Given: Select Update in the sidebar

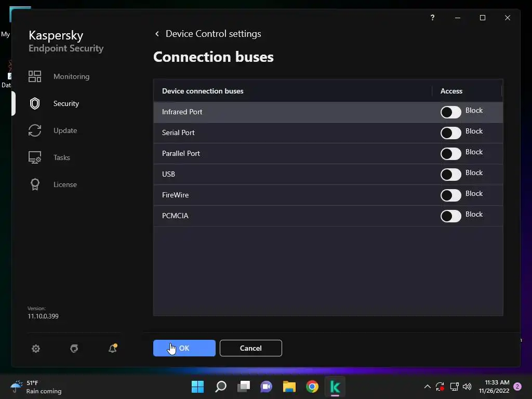Looking at the screenshot, I should (x=65, y=130).
